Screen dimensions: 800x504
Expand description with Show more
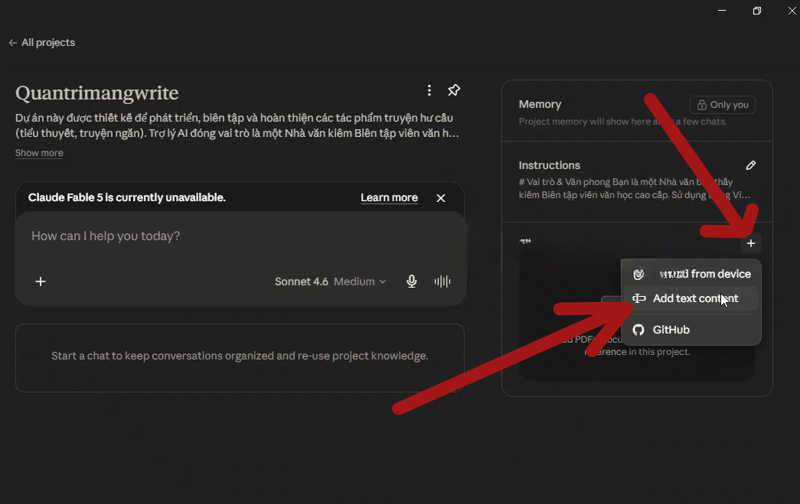(x=39, y=153)
